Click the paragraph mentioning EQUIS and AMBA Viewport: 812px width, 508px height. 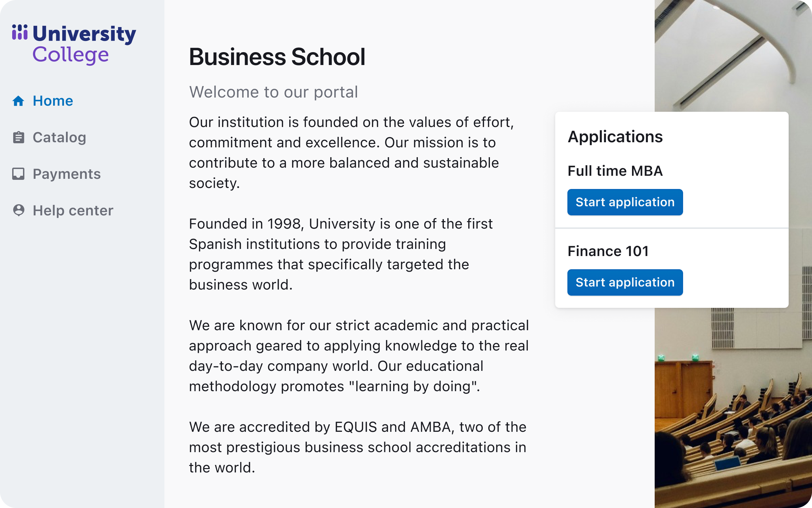[x=358, y=447]
